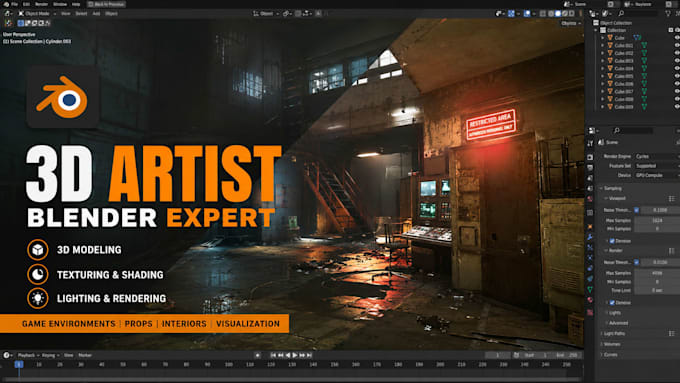Open the Tool properties tab icon
The image size is (680, 383).
[590, 143]
